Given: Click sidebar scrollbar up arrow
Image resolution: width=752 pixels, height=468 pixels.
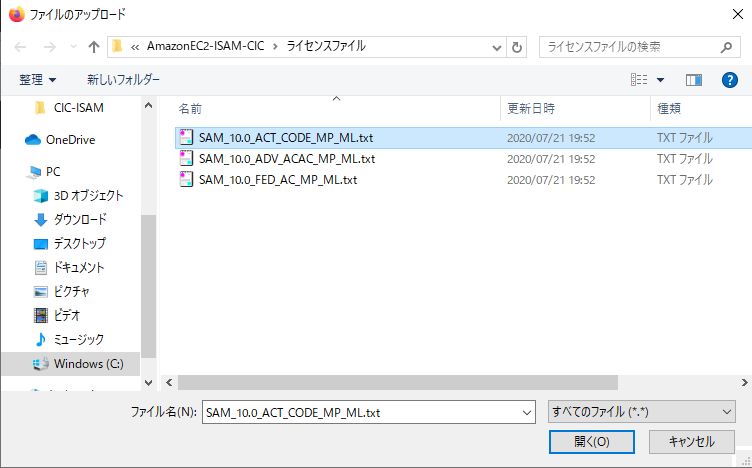Looking at the screenshot, I should coord(148,105).
